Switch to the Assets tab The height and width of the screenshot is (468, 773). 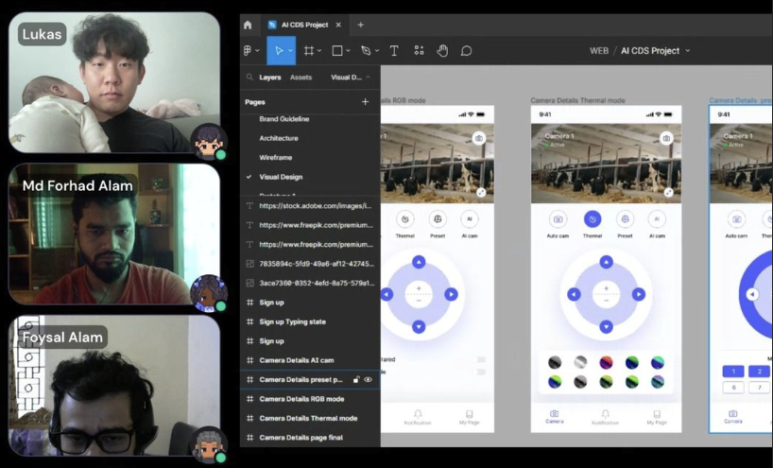[301, 77]
